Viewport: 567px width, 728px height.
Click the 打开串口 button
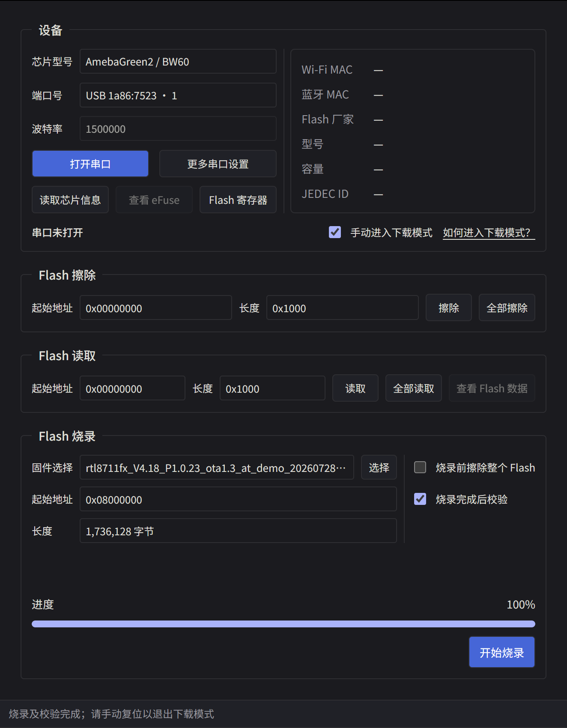(90, 164)
